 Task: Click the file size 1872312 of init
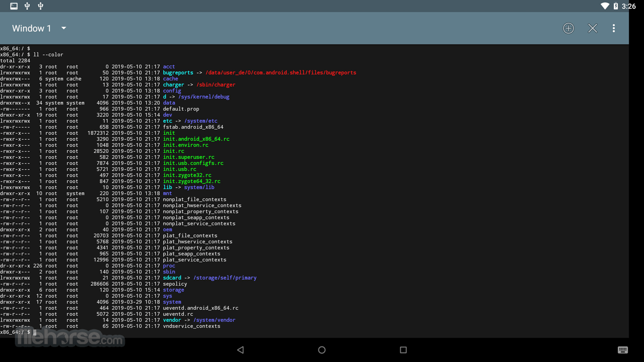pos(98,133)
